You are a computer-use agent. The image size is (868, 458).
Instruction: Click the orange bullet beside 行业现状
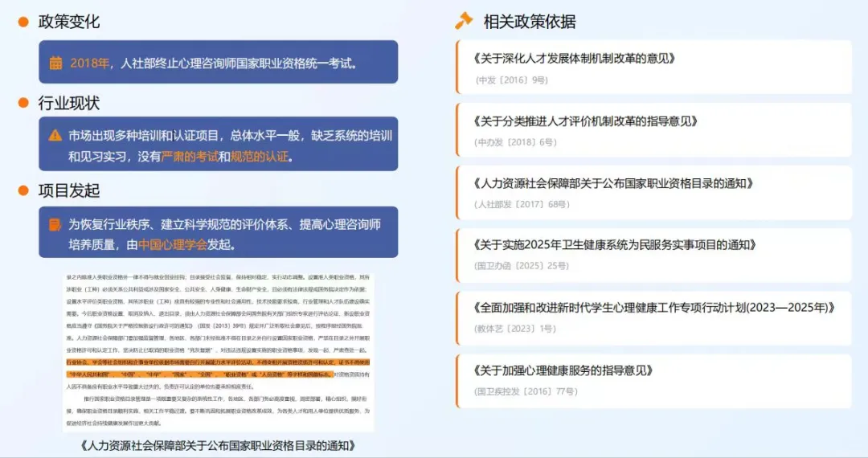coord(23,103)
